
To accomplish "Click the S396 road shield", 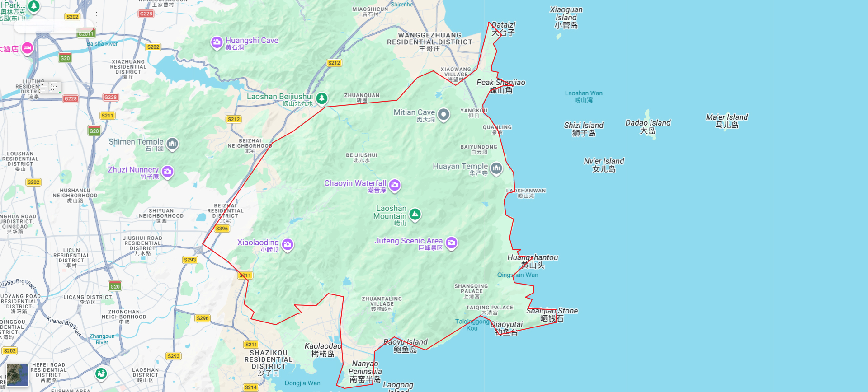I will point(222,229).
